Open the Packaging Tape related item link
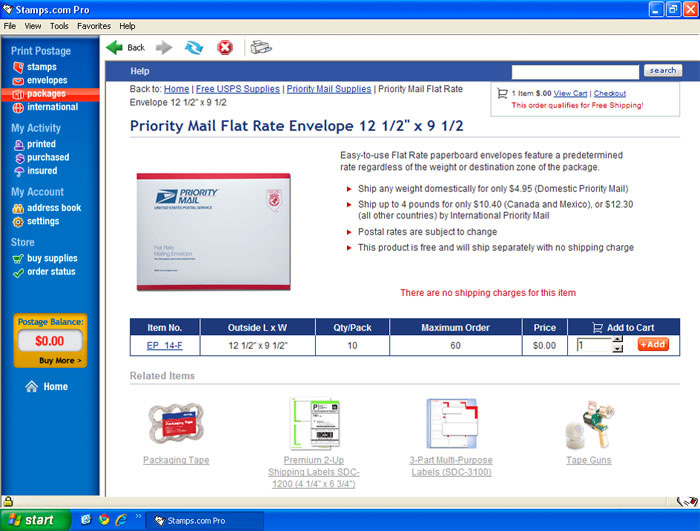700x531 pixels. [176, 460]
